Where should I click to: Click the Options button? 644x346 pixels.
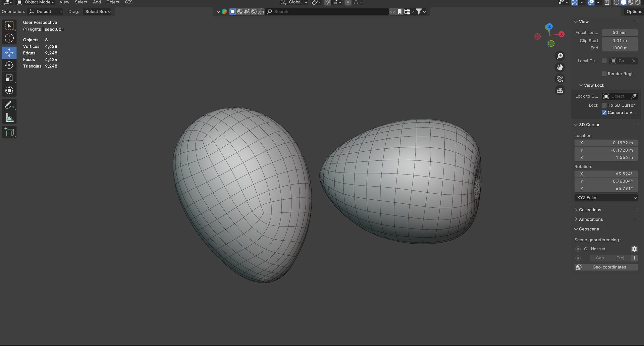[x=634, y=12]
